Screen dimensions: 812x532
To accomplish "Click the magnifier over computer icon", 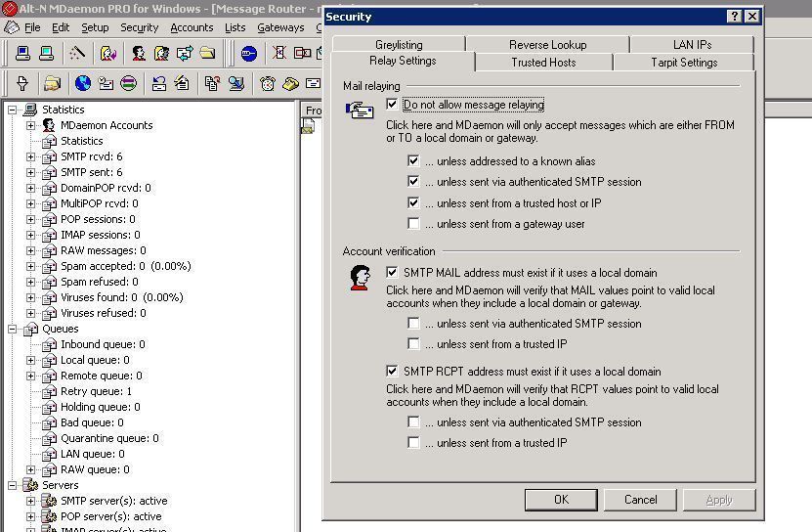I will (236, 83).
